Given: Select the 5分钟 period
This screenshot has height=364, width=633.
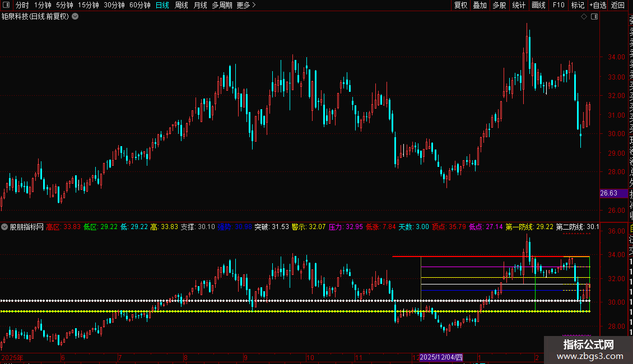Looking at the screenshot, I should point(64,5).
